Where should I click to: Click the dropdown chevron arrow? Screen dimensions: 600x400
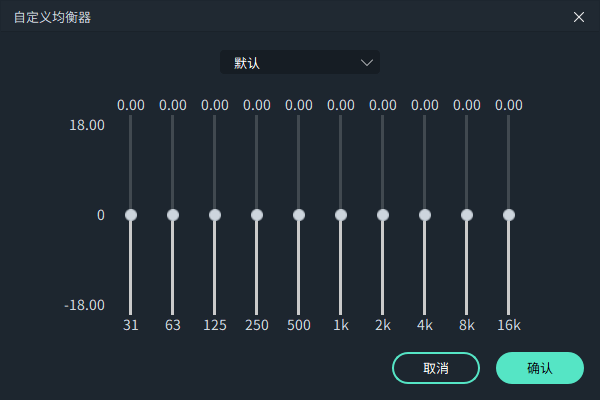[367, 63]
